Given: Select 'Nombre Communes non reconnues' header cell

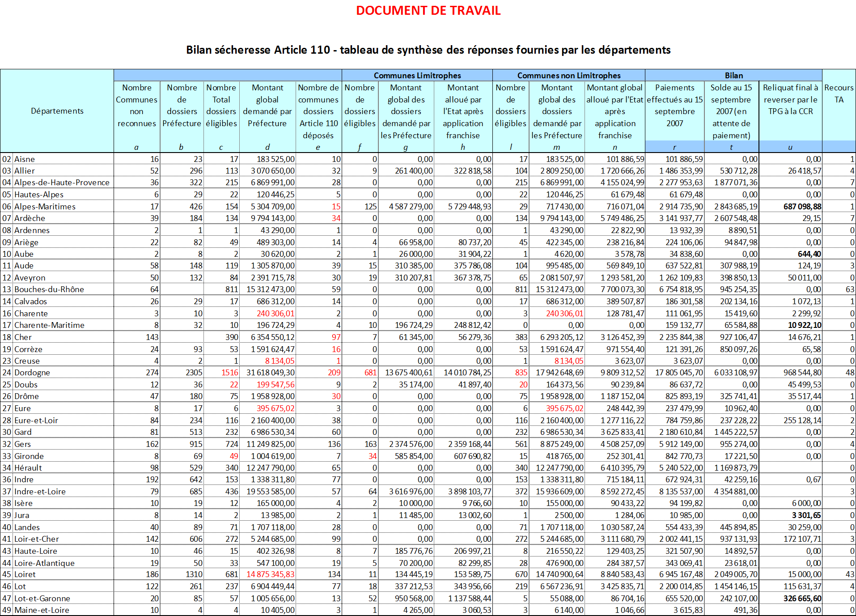Looking at the screenshot, I should [x=137, y=106].
